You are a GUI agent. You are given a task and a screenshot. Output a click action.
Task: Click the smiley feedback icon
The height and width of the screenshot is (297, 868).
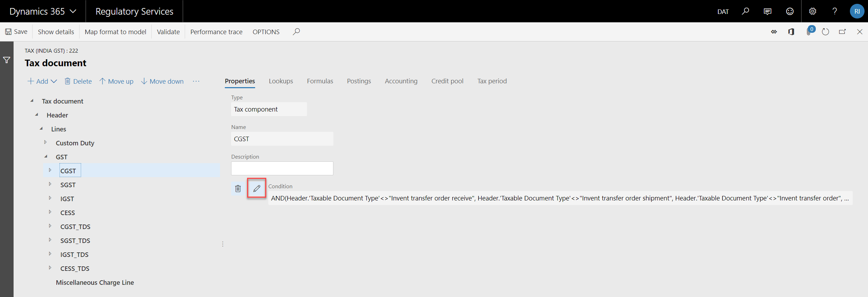[790, 11]
